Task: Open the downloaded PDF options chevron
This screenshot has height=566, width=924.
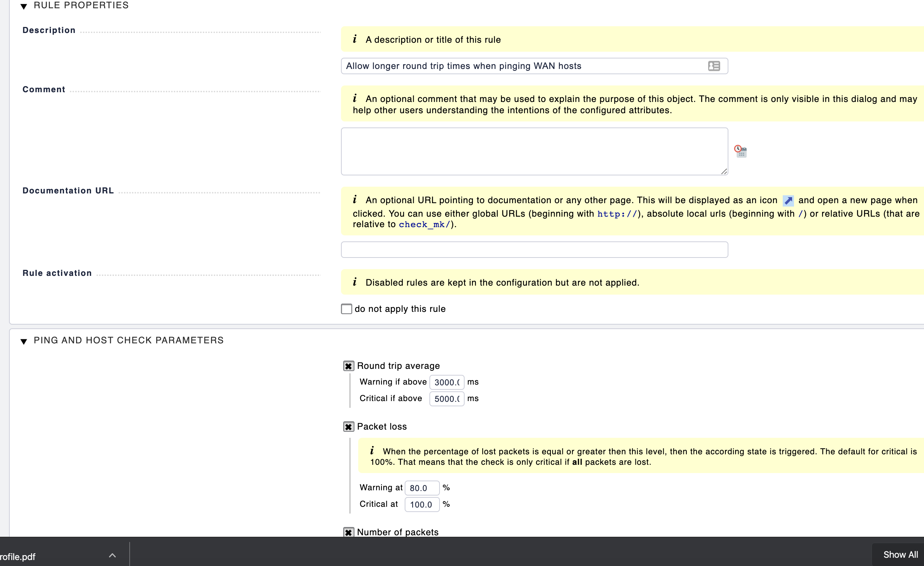Action: pyautogui.click(x=112, y=556)
